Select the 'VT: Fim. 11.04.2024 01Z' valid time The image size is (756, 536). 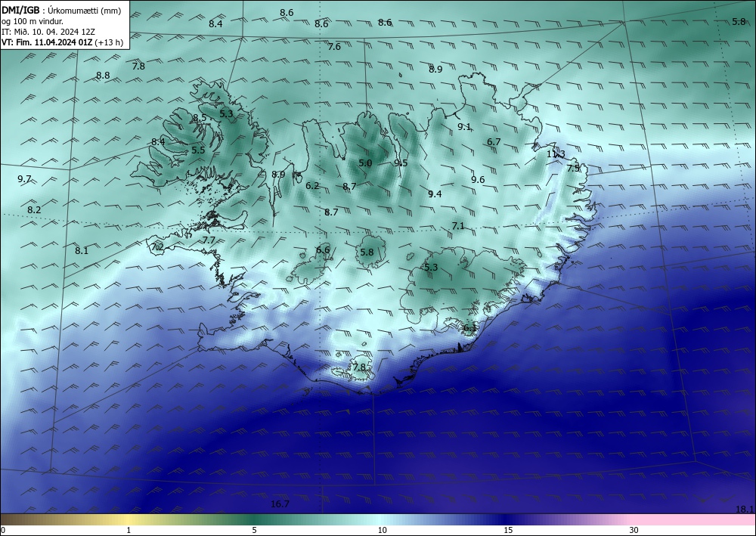pyautogui.click(x=47, y=42)
